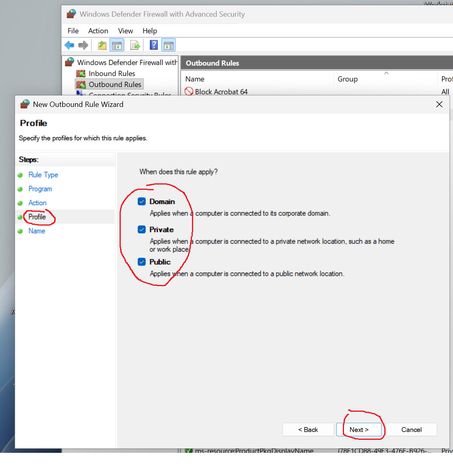This screenshot has width=453, height=476.
Task: Close the New Outbound Rule Wizard
Action: pyautogui.click(x=439, y=104)
